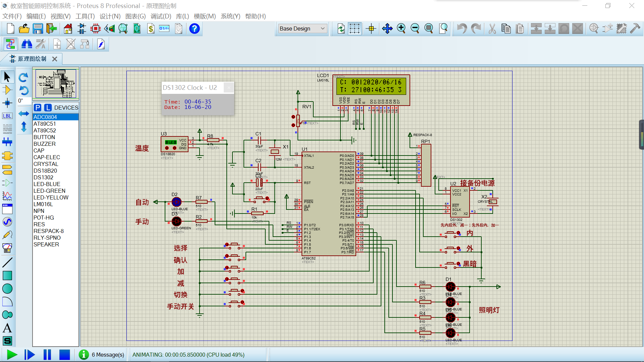Viewport: 644px width, 362px height.
Task: Open the 库(L) menu
Action: [x=183, y=16]
